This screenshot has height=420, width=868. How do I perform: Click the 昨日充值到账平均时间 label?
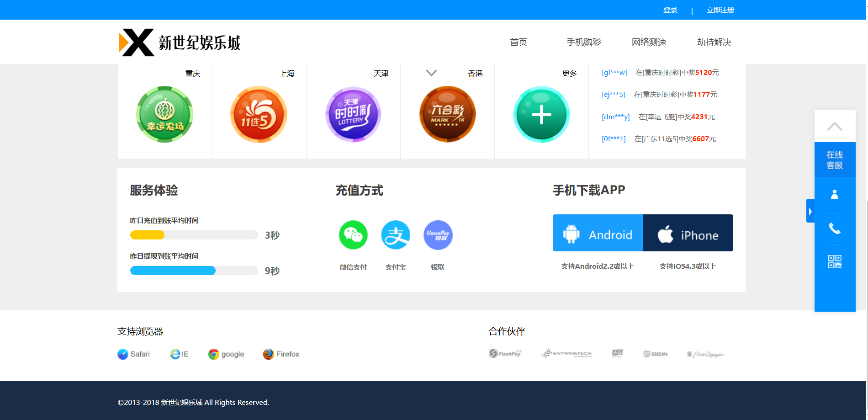[x=164, y=220]
